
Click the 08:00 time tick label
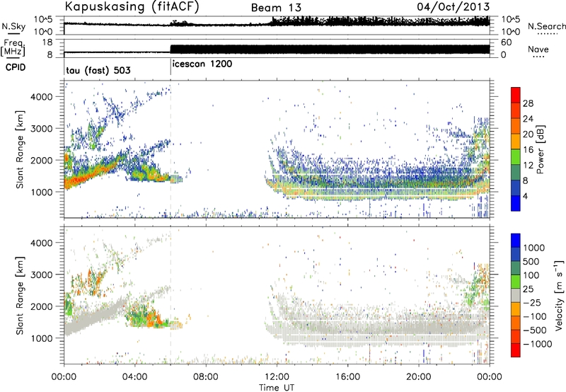(206, 377)
